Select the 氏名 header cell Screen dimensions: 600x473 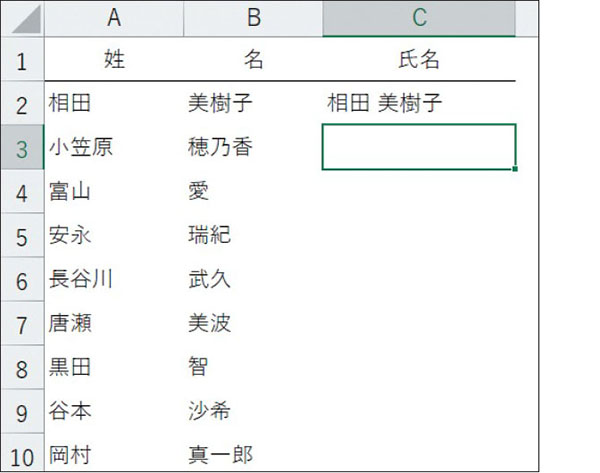(x=419, y=59)
